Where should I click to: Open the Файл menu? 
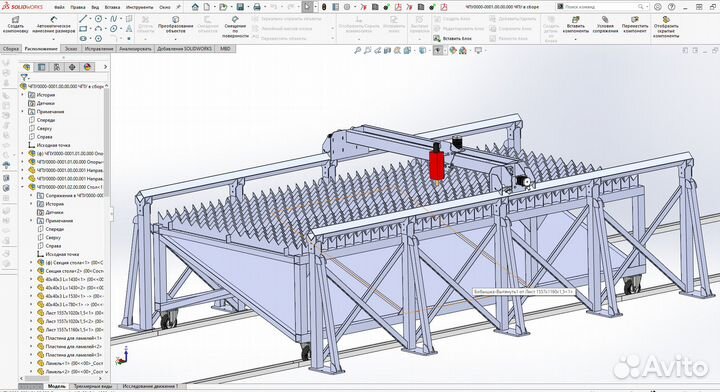click(59, 7)
